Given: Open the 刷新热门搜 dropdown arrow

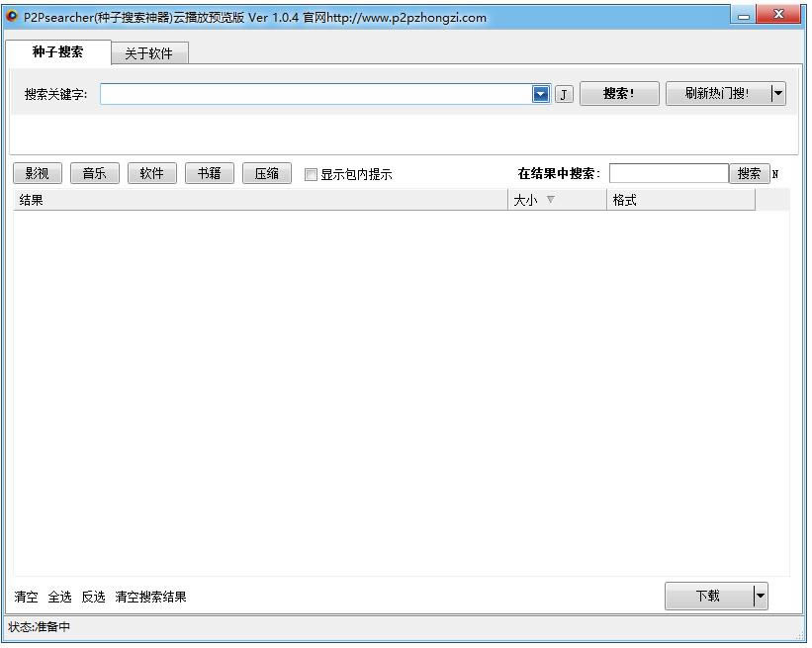Looking at the screenshot, I should 778,94.
